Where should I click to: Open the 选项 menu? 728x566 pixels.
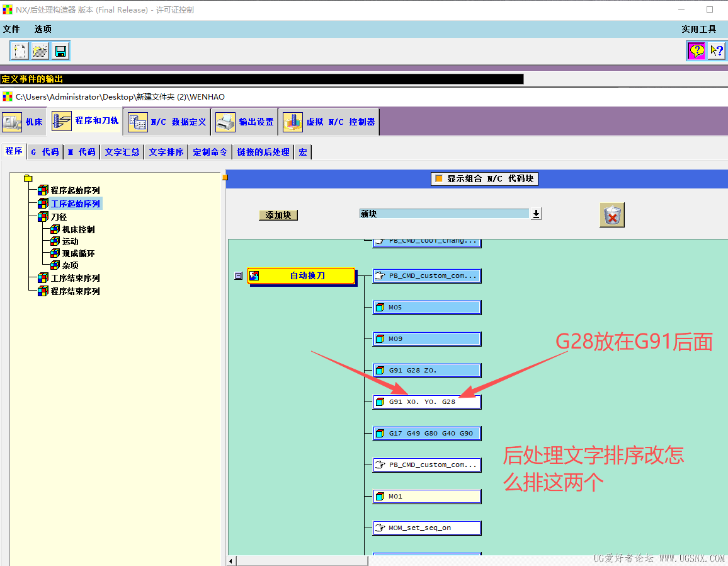tap(43, 29)
